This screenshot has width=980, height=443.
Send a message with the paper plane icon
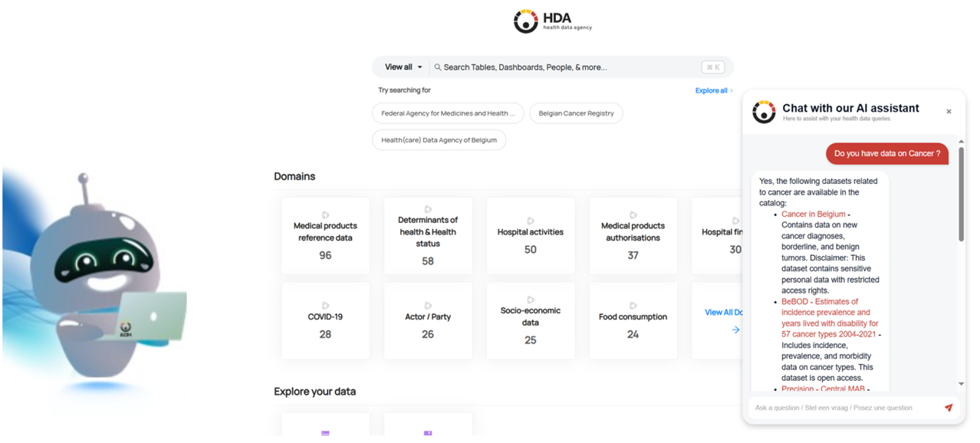click(x=949, y=409)
